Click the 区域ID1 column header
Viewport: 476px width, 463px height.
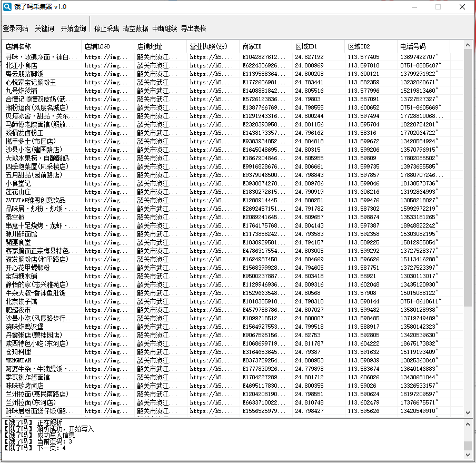(x=319, y=46)
